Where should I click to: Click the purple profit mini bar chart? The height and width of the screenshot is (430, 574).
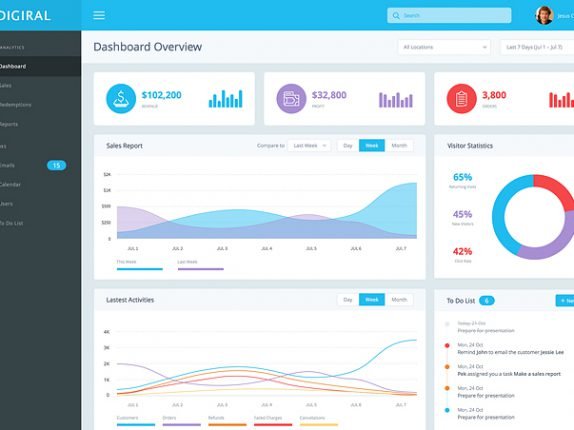pyautogui.click(x=396, y=100)
